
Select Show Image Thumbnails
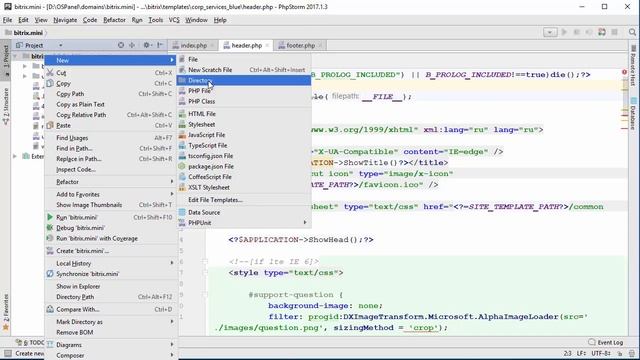click(x=110, y=205)
